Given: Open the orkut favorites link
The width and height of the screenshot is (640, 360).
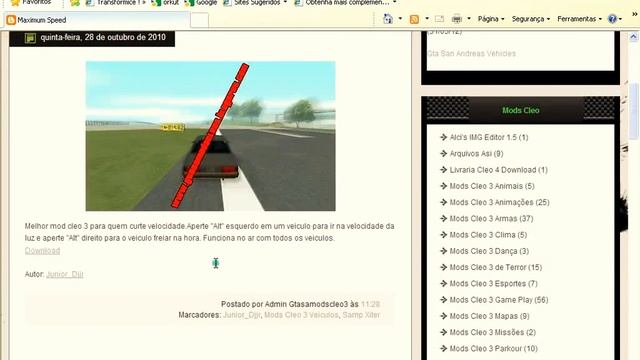Looking at the screenshot, I should tap(165, 2).
